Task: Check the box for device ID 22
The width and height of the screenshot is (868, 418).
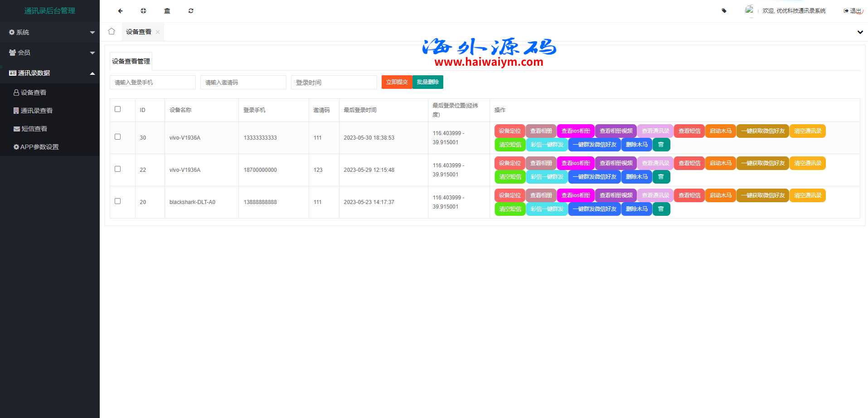Action: (118, 169)
